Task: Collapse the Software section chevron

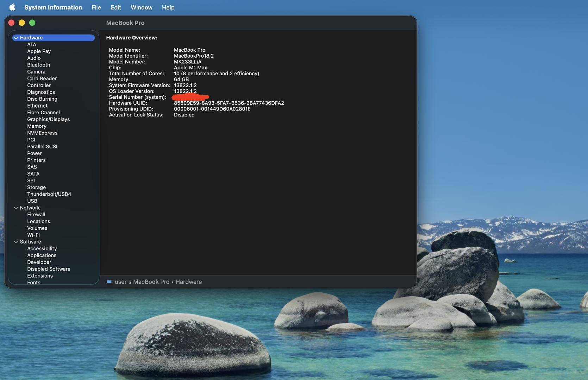Action: tap(16, 242)
